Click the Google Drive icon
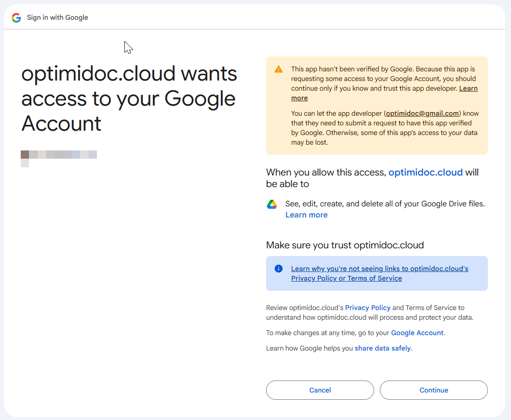Viewport: 511px width, 420px height. pyautogui.click(x=272, y=204)
